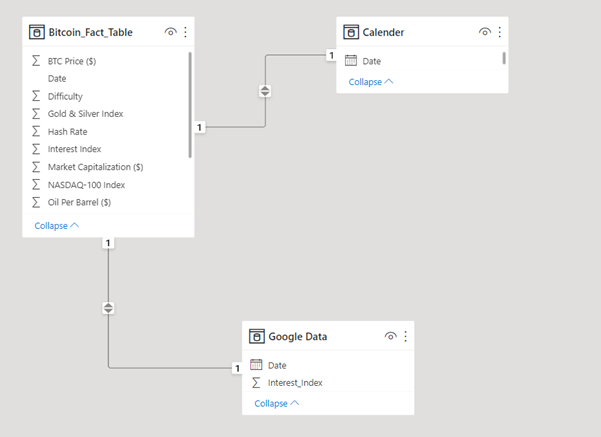601x437 pixels.
Task: Click sigma icon next to Interest Index
Action: tap(36, 149)
